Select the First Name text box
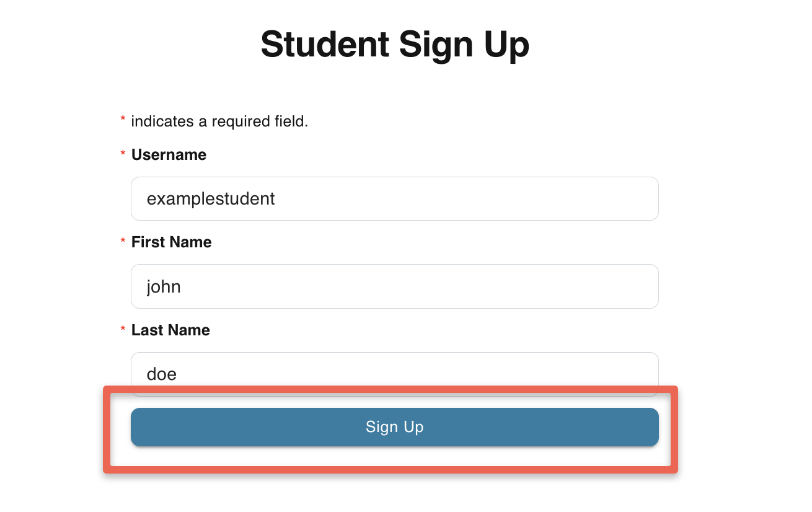 click(394, 286)
